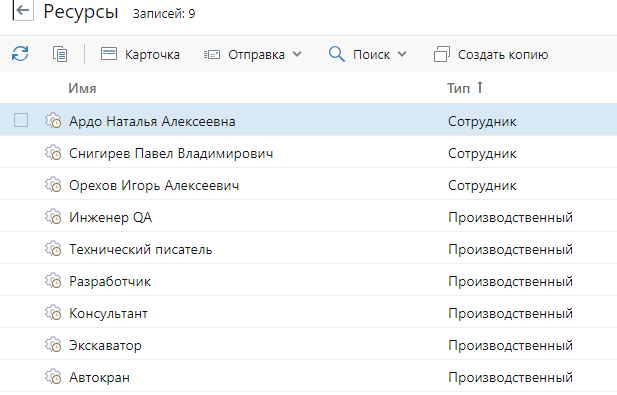617x395 pixels.
Task: Click the Имя column header
Action: 82,88
